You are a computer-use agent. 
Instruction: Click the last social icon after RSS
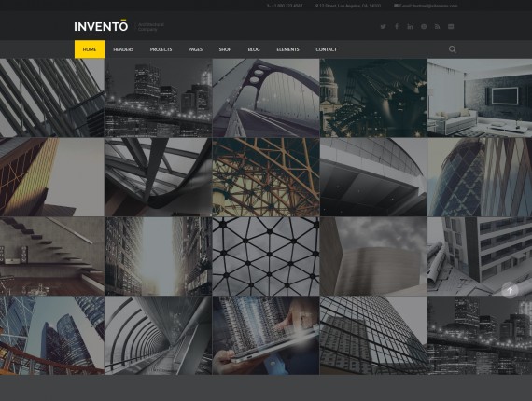451,26
